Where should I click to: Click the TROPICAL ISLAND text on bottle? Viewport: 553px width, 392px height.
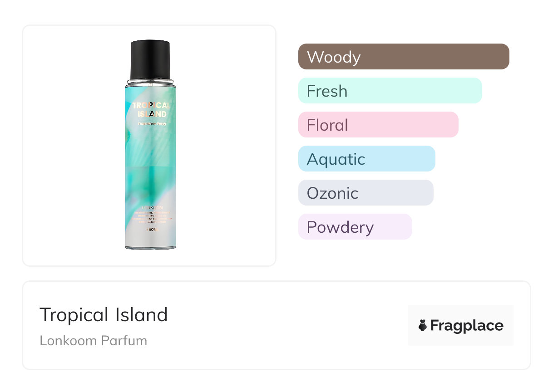(x=151, y=110)
